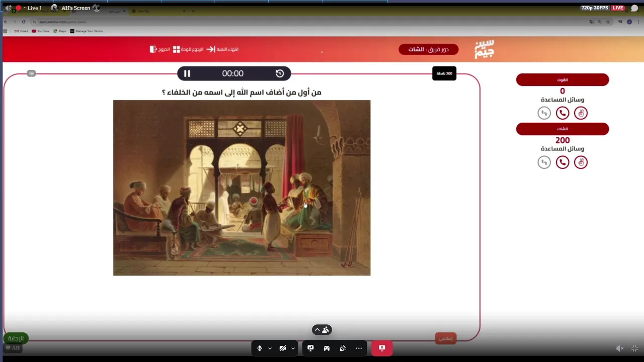Toggle stream volume mute icon
The height and width of the screenshot is (362, 644).
pyautogui.click(x=620, y=348)
